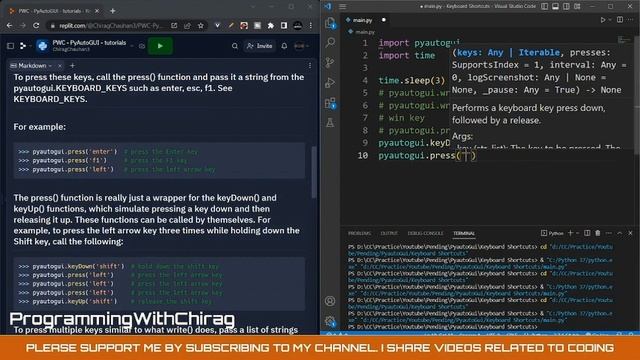Switch to Problems panel tab
Image resolution: width=640 pixels, height=360 pixels.
pos(359,233)
